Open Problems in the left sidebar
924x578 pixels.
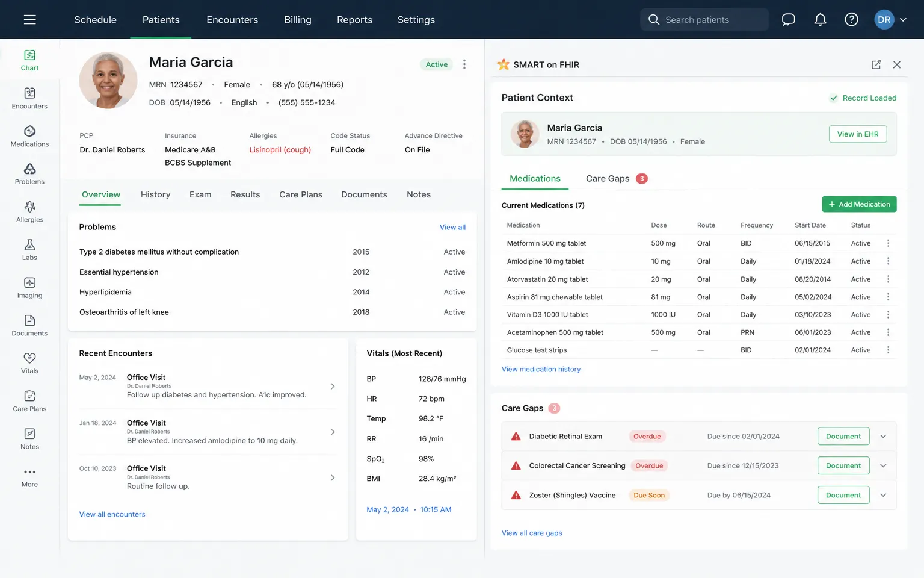tap(29, 174)
